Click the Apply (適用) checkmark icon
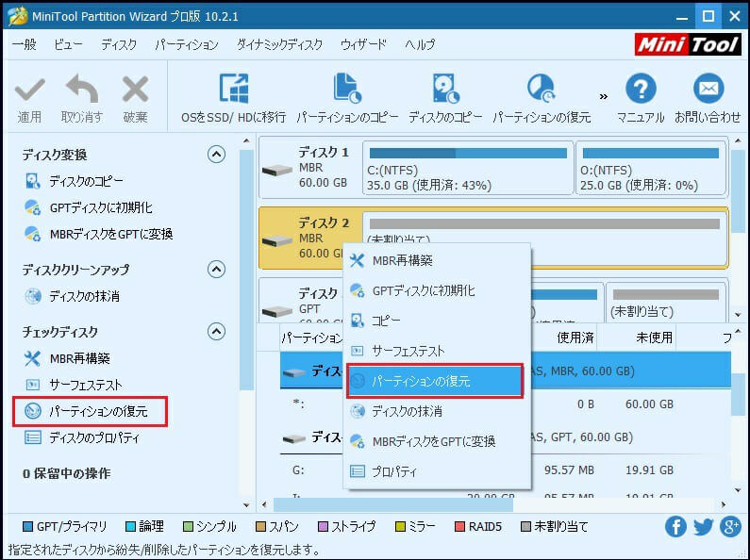 [x=29, y=90]
